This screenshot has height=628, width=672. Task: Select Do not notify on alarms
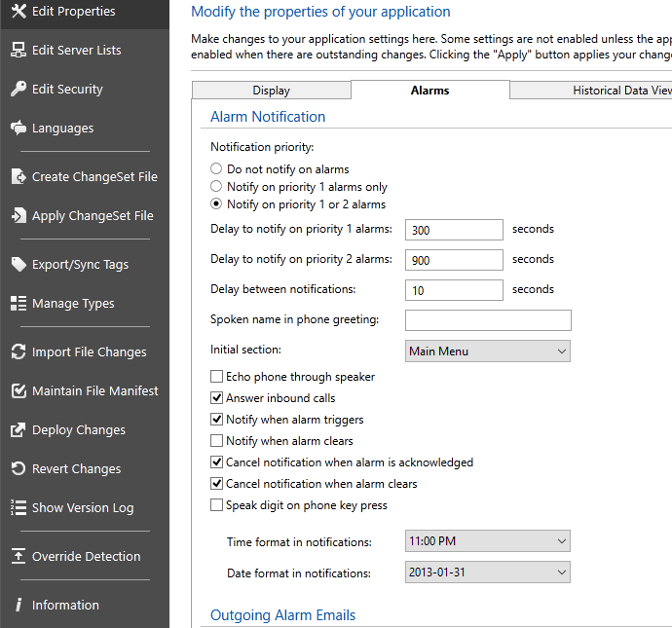(217, 169)
